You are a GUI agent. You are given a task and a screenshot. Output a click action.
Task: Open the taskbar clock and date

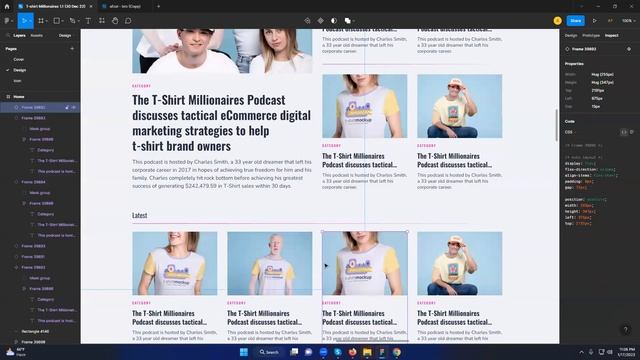(627, 352)
